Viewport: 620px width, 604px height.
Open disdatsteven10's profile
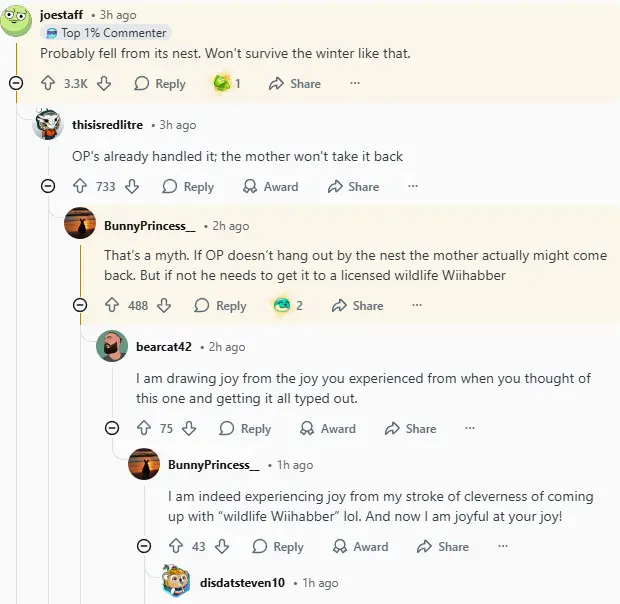point(242,582)
